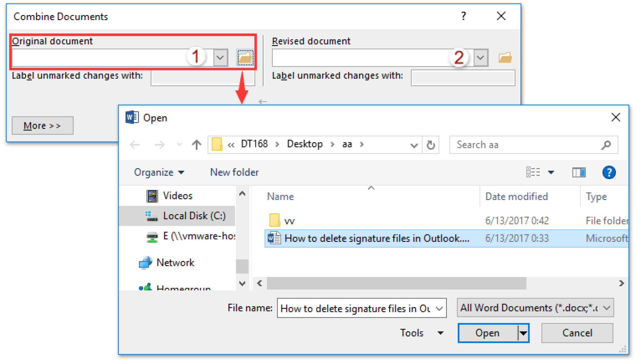Click the Cancel button
The width and height of the screenshot is (641, 364).
pyautogui.click(x=577, y=333)
